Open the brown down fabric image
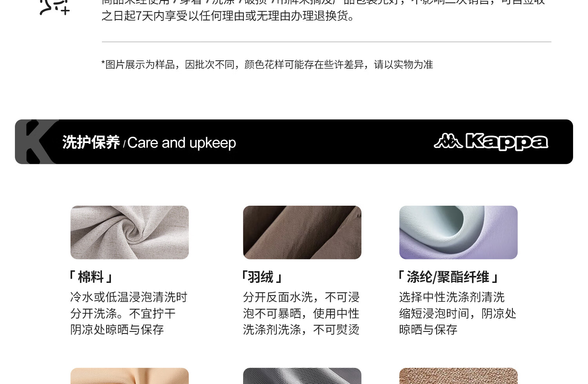 point(302,232)
